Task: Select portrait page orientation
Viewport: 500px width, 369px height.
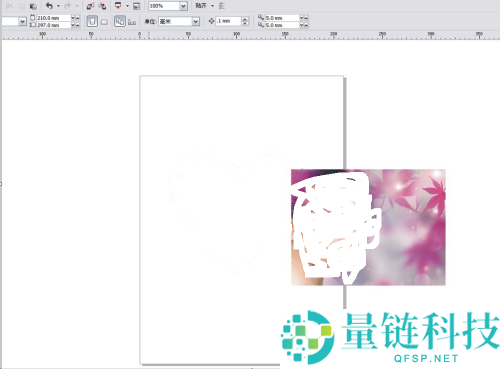Action: tap(92, 21)
